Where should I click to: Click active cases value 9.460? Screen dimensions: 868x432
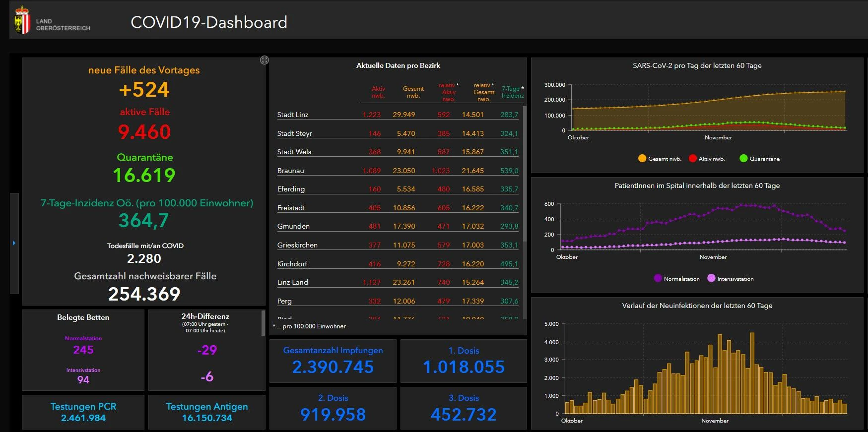pos(144,132)
